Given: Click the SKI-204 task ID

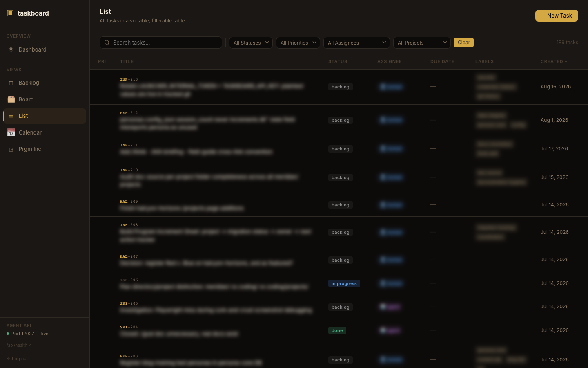Looking at the screenshot, I should pos(129,327).
